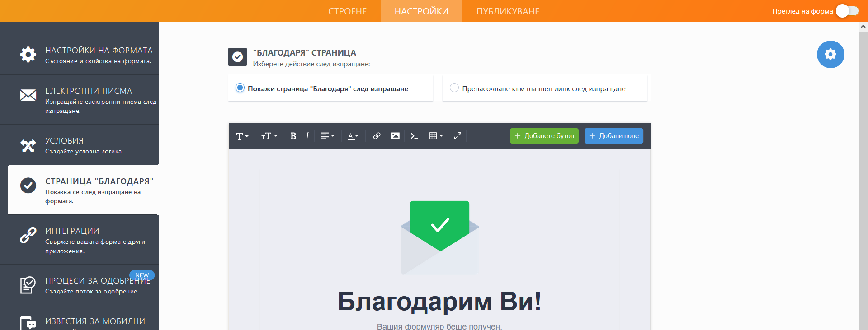Toggle the Преглед на форма switch
868x330 pixels.
[847, 11]
